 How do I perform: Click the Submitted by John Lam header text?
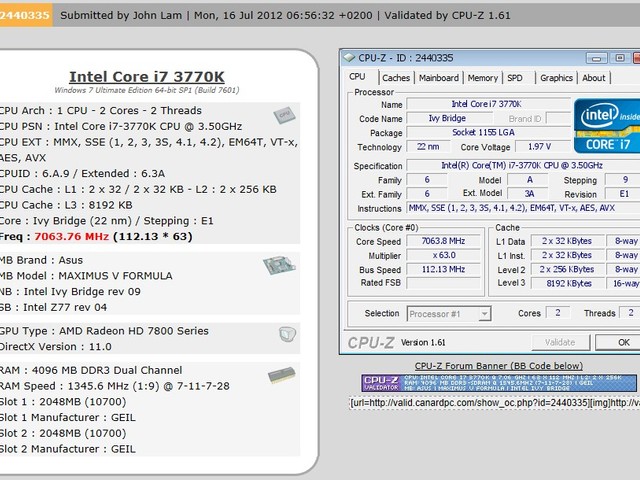coord(121,16)
